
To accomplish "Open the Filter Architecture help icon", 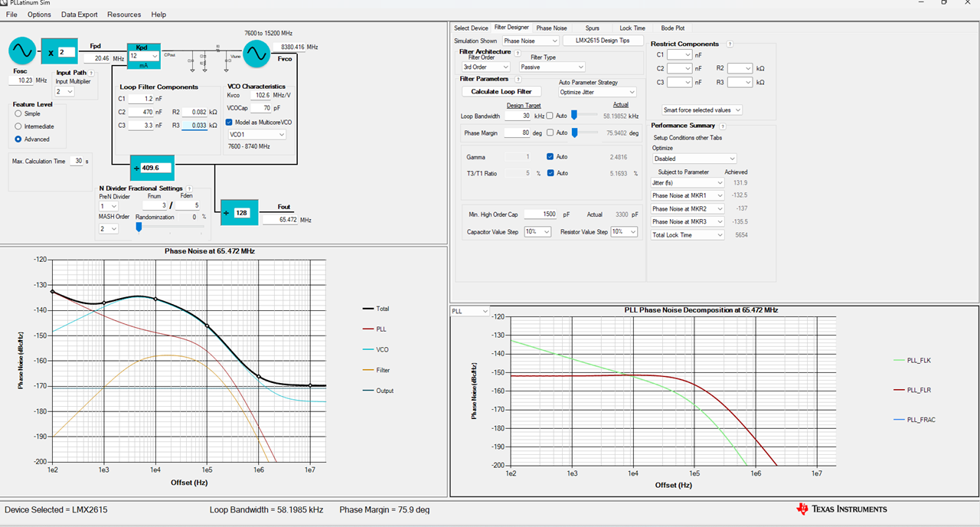I will pos(518,54).
